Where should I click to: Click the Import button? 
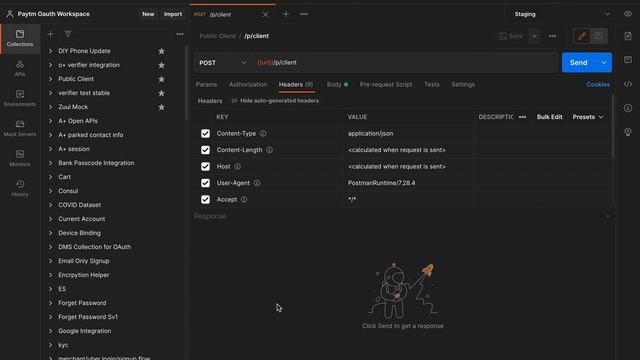[173, 14]
